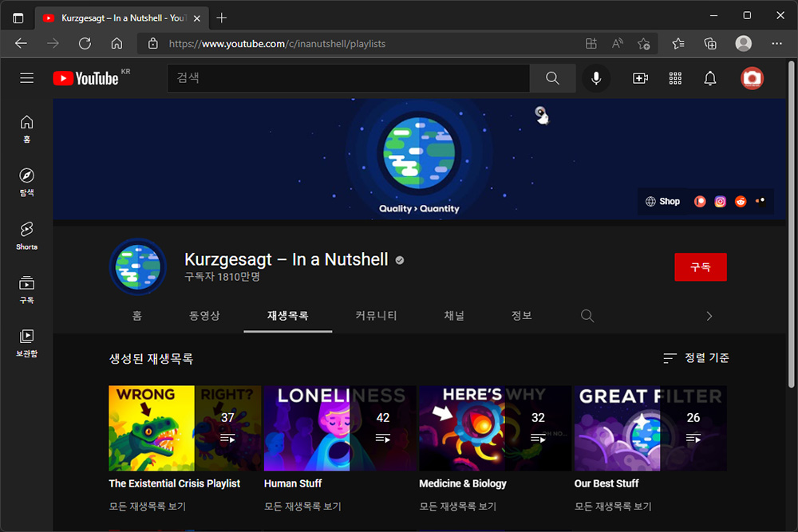Open browser settings and more menu
The width and height of the screenshot is (798, 532).
776,44
